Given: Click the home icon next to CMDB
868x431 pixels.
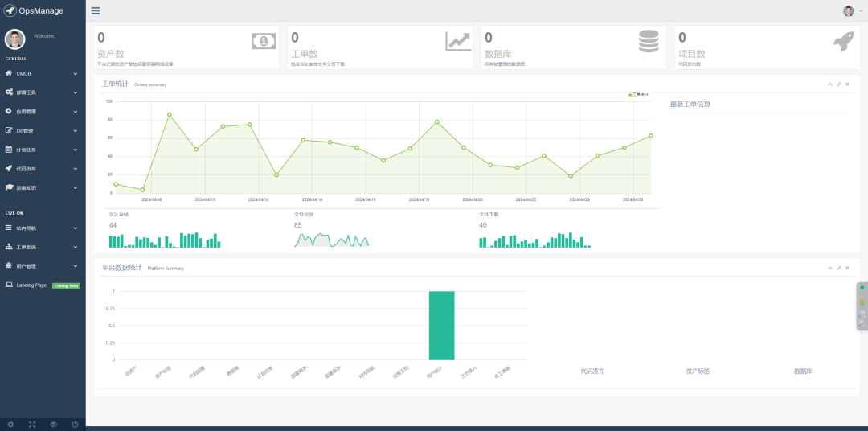Looking at the screenshot, I should click(9, 73).
